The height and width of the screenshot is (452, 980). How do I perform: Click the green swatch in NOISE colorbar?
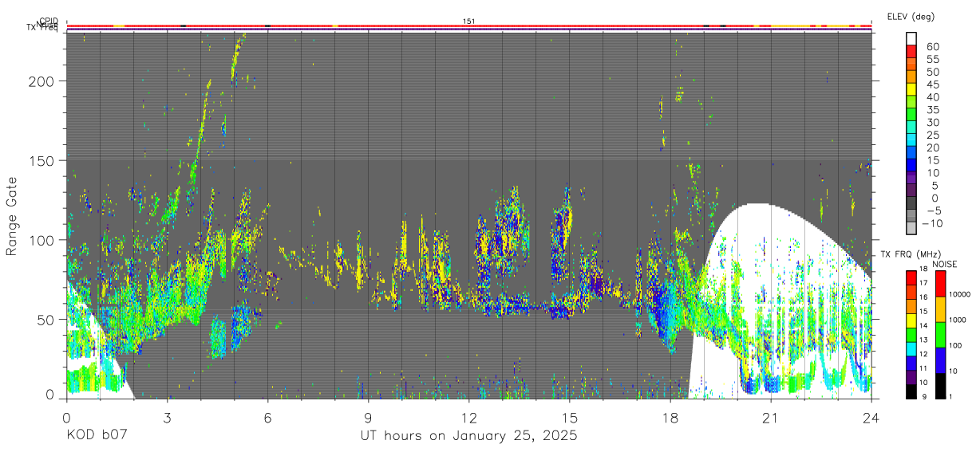click(940, 334)
